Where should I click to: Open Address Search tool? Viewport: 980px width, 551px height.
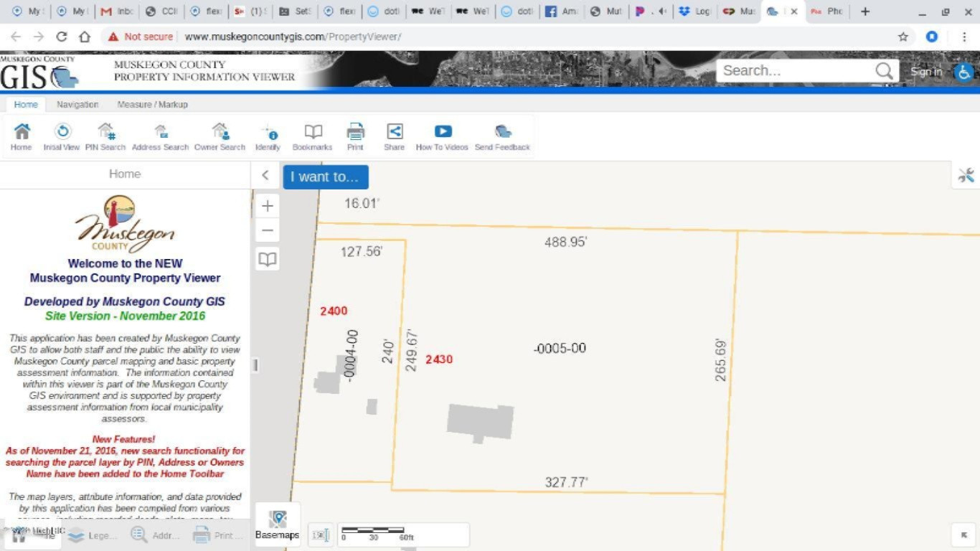pyautogui.click(x=161, y=136)
